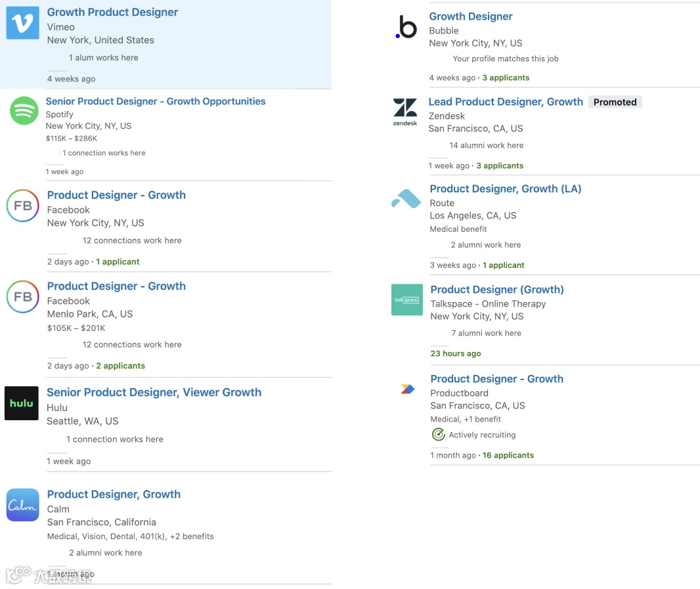Click the Bubble company logo
This screenshot has width=700, height=589.
[x=406, y=28]
